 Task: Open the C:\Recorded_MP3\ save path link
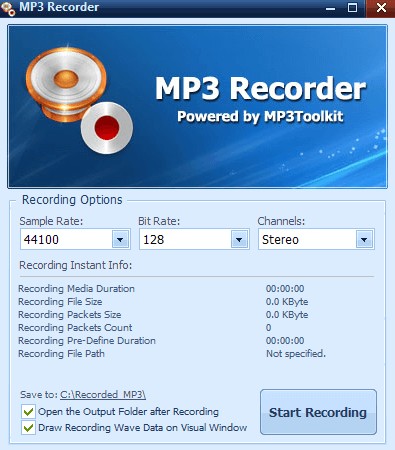[103, 395]
